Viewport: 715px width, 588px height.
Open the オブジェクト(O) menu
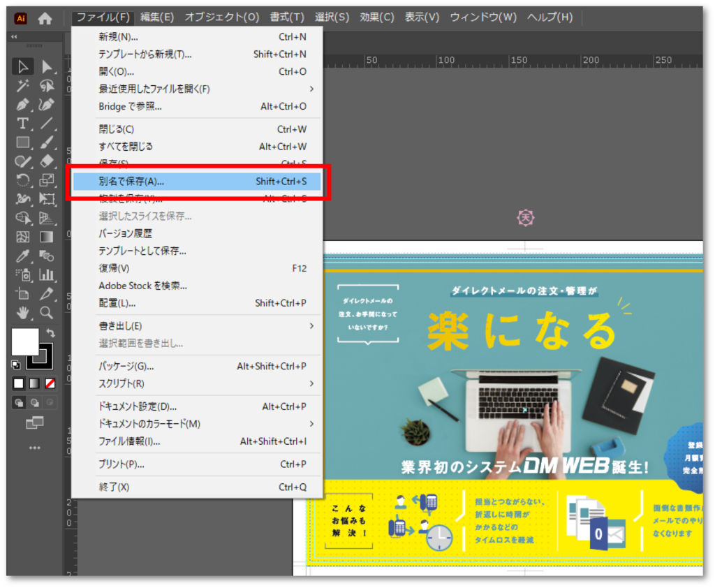[x=221, y=17]
